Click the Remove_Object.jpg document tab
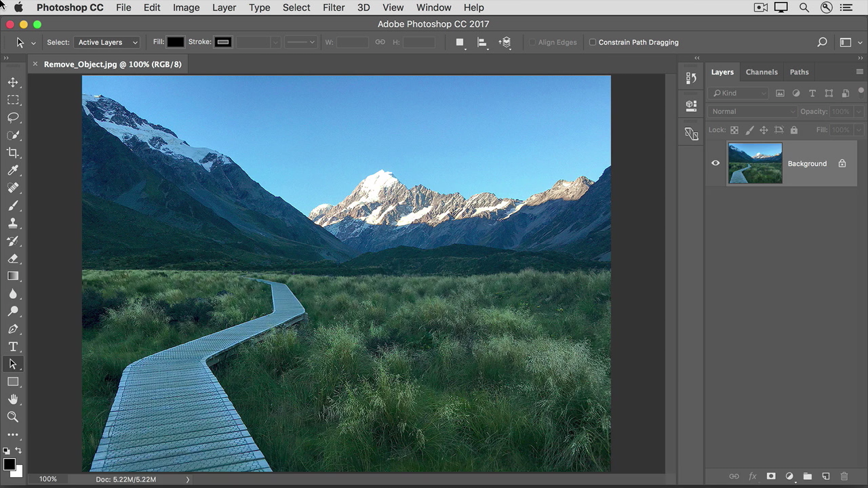Image resolution: width=868 pixels, height=488 pixels. click(x=113, y=64)
